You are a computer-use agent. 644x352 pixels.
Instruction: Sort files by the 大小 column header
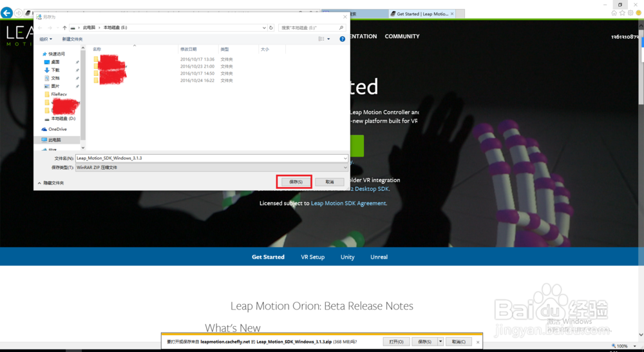pos(265,50)
